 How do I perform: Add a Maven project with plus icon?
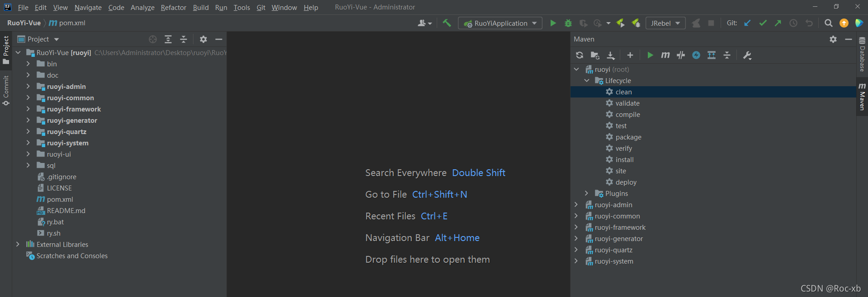[630, 55]
